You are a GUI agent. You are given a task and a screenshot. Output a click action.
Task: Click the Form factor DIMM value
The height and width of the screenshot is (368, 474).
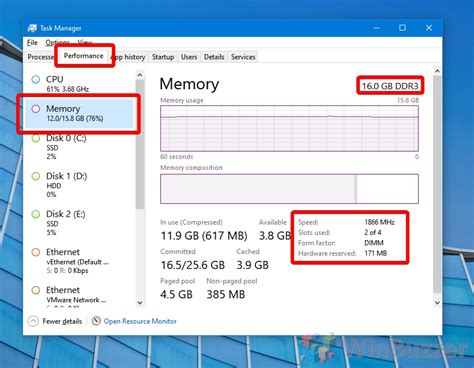[x=374, y=243]
